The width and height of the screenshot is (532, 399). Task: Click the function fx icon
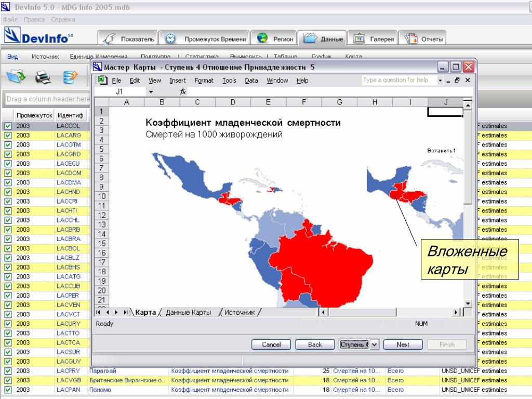[x=182, y=91]
